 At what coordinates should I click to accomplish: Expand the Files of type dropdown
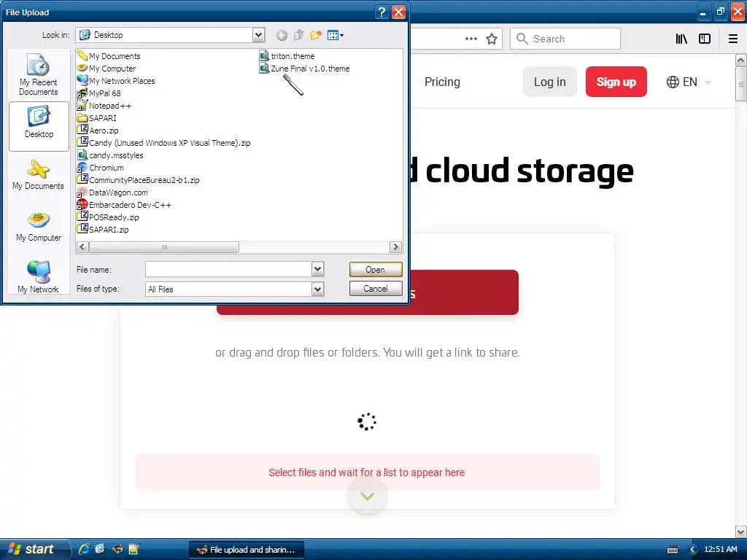click(318, 289)
